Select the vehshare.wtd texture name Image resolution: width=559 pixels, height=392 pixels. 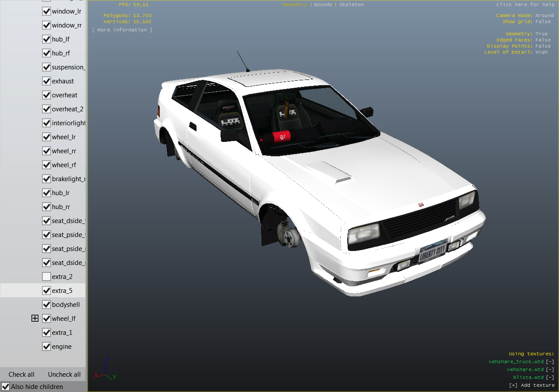[x=525, y=369]
